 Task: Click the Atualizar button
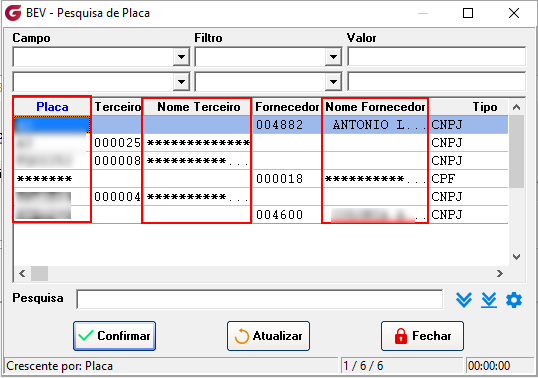[268, 336]
